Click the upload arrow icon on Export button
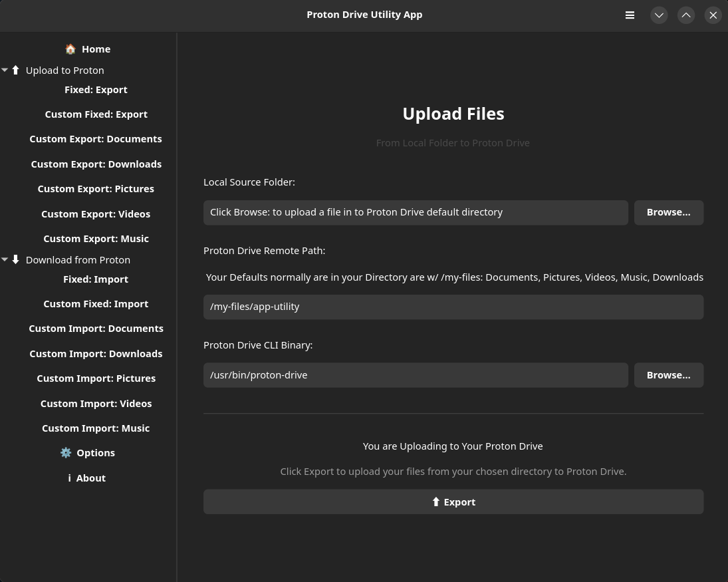 435,502
